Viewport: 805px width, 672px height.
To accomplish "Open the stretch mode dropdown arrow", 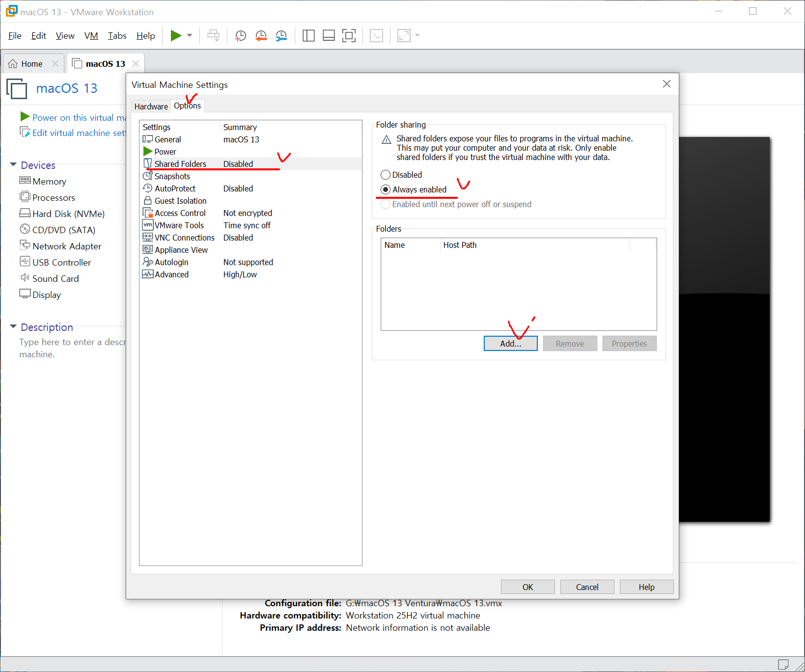I will (x=417, y=35).
